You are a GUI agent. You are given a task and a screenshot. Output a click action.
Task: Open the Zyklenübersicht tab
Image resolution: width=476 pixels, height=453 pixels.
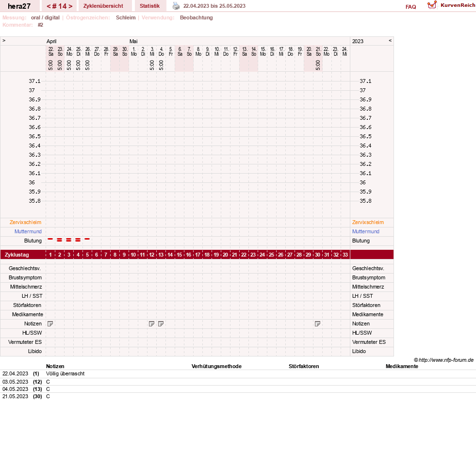click(x=103, y=6)
